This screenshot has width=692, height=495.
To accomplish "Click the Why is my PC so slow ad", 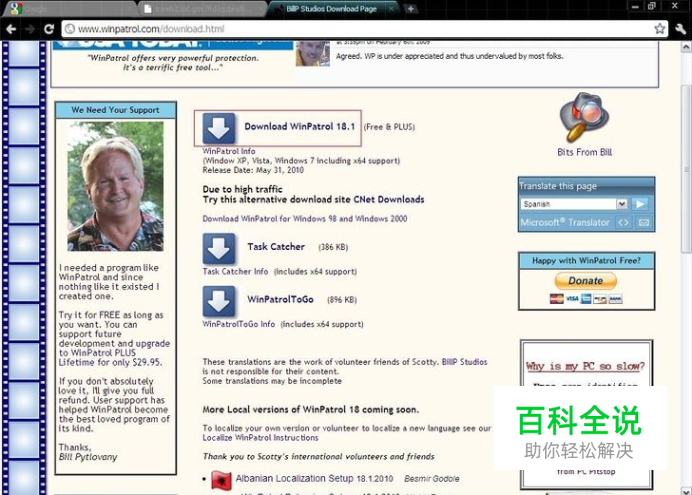I will pos(586,366).
